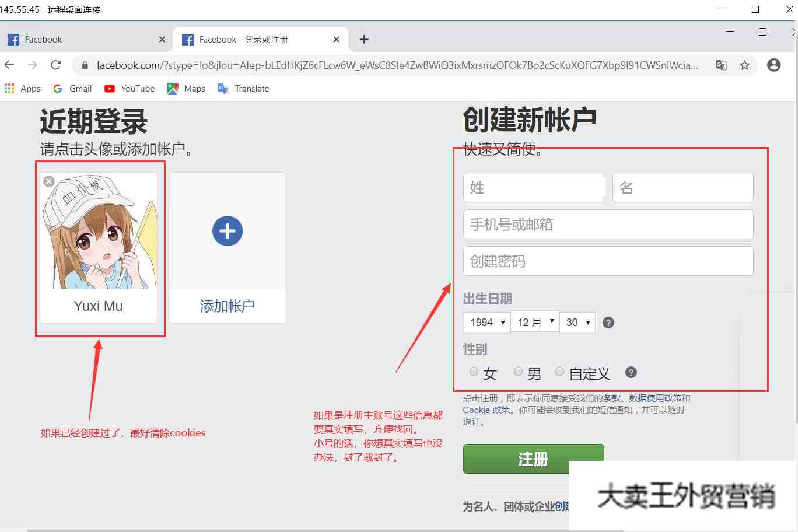Go forward with the browser forward arrow
Viewport: 798px width, 532px height.
[33, 65]
